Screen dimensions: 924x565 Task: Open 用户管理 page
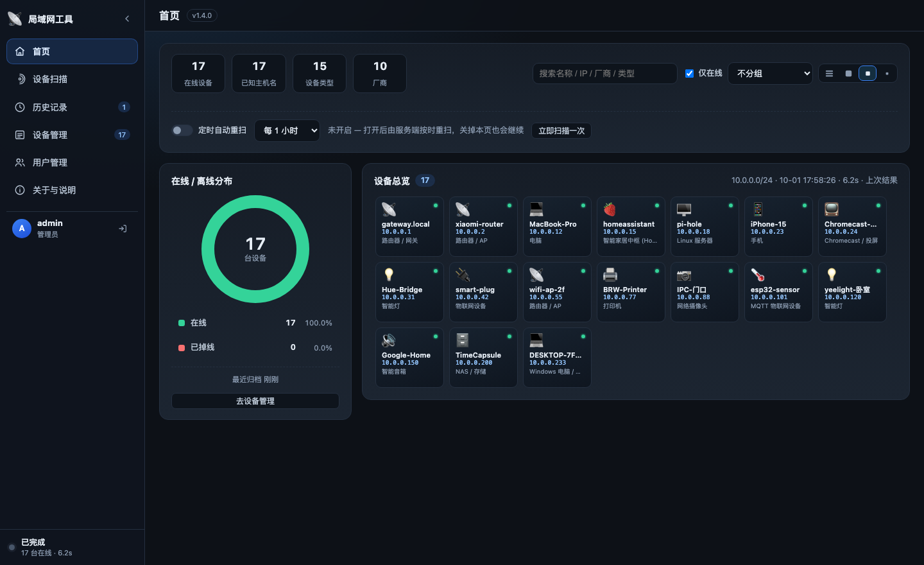click(72, 162)
